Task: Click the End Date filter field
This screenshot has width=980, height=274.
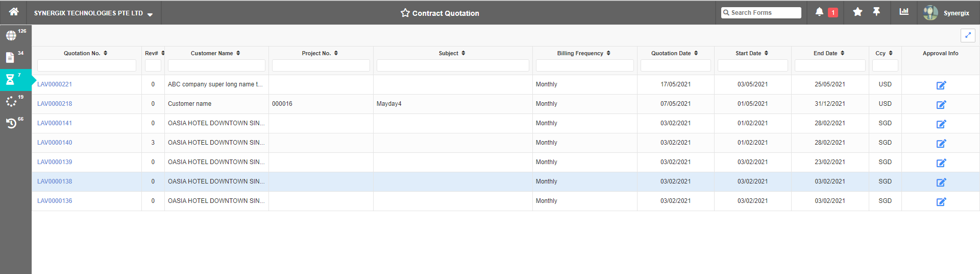Action: 830,65
